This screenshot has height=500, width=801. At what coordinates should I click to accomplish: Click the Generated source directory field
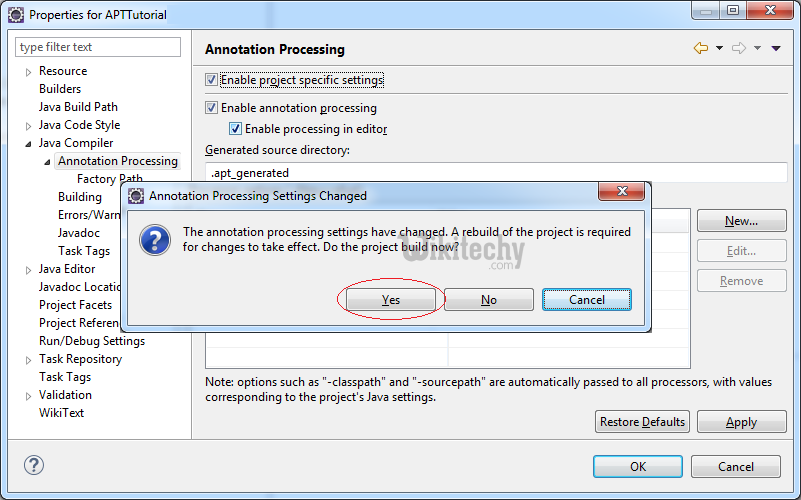[x=495, y=173]
